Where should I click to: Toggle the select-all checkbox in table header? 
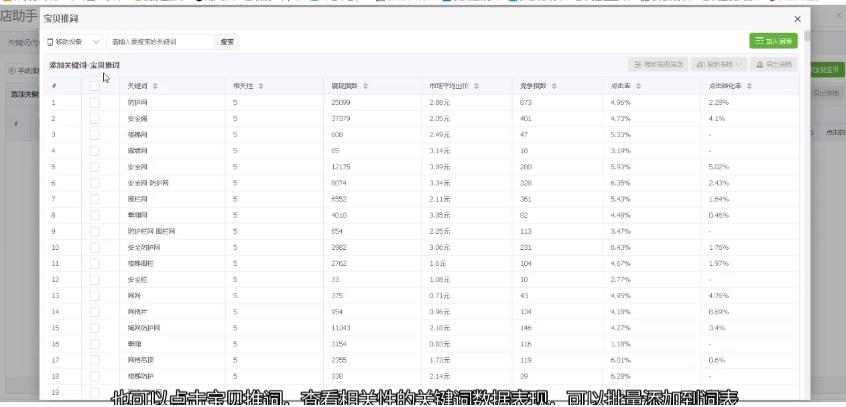(95, 87)
